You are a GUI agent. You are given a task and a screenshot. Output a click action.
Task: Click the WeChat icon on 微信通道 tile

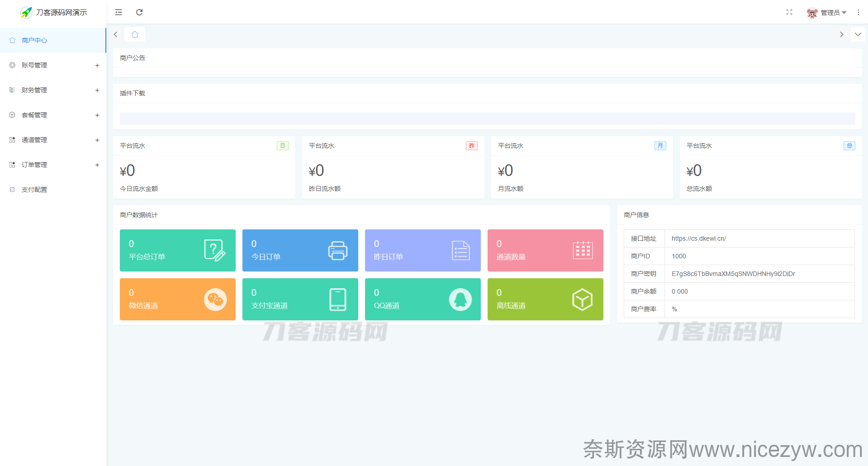pyautogui.click(x=215, y=300)
